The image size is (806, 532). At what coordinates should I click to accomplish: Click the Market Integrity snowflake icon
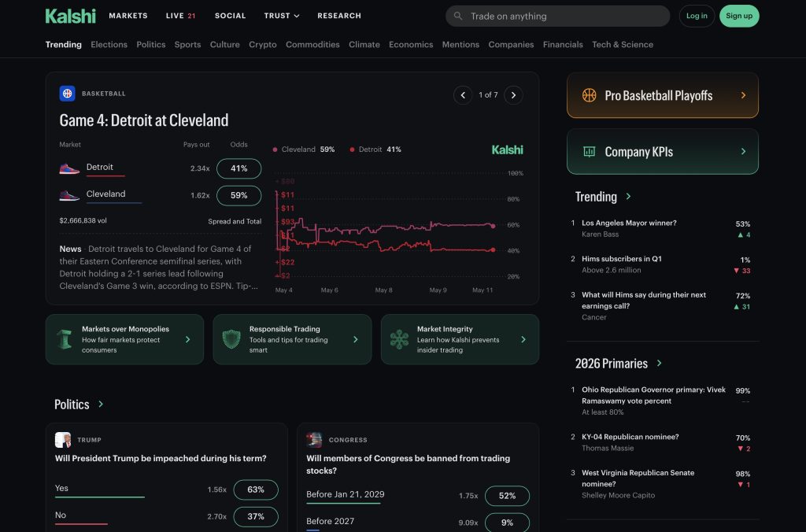pyautogui.click(x=399, y=339)
